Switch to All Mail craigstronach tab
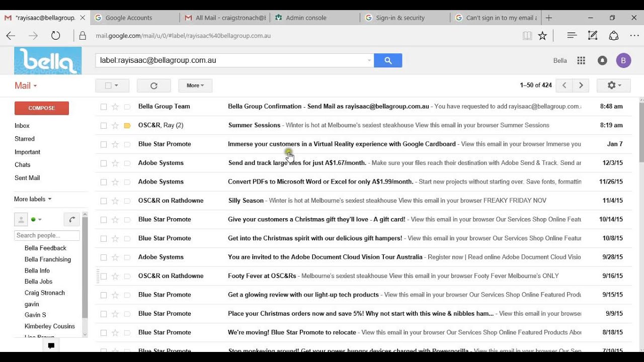The height and width of the screenshot is (362, 644). click(x=225, y=18)
